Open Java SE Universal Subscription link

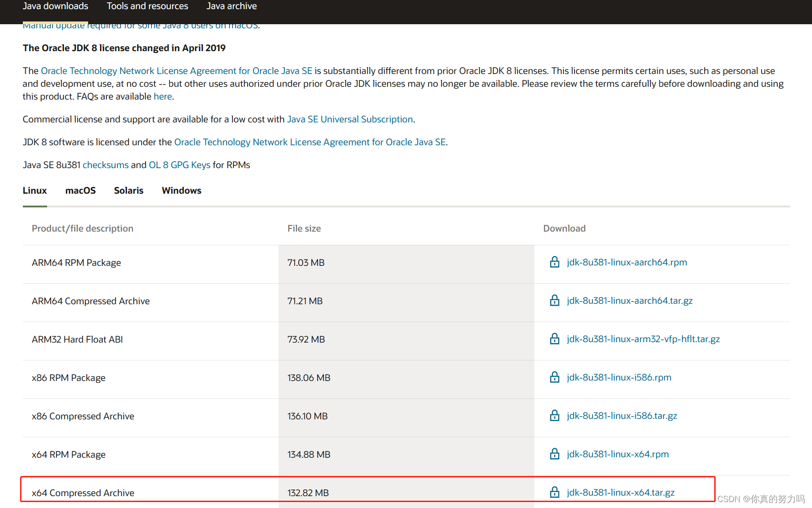pyautogui.click(x=350, y=119)
